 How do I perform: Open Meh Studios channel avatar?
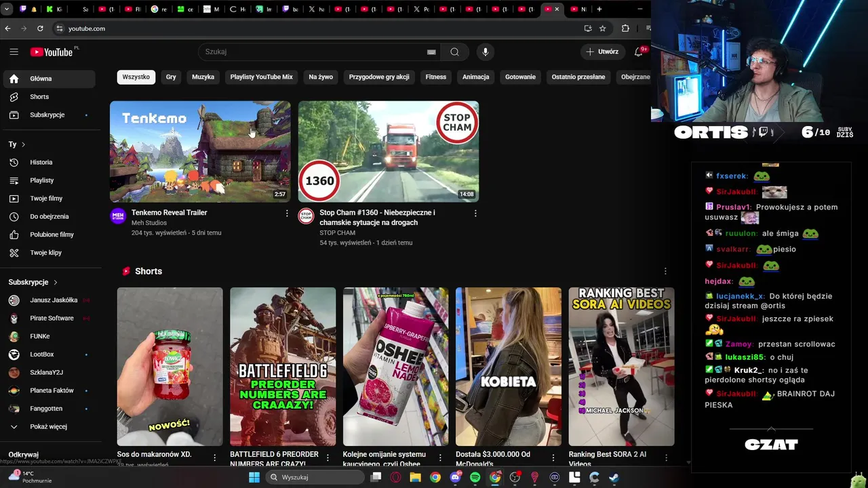pyautogui.click(x=118, y=216)
